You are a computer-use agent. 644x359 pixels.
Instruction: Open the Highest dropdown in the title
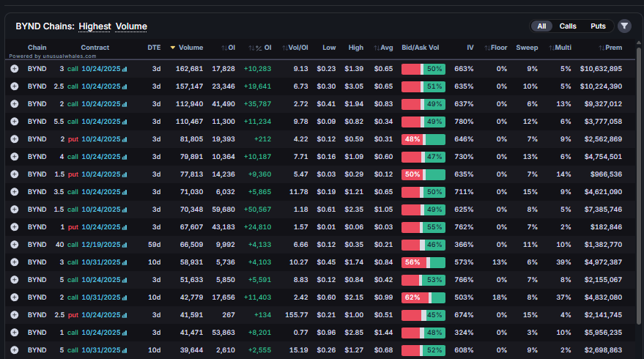95,26
